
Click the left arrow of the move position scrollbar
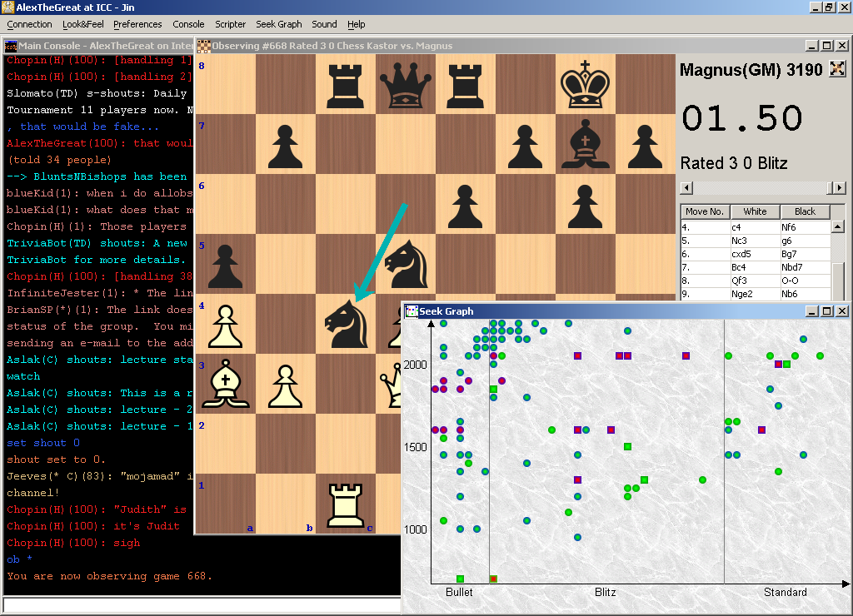(687, 188)
